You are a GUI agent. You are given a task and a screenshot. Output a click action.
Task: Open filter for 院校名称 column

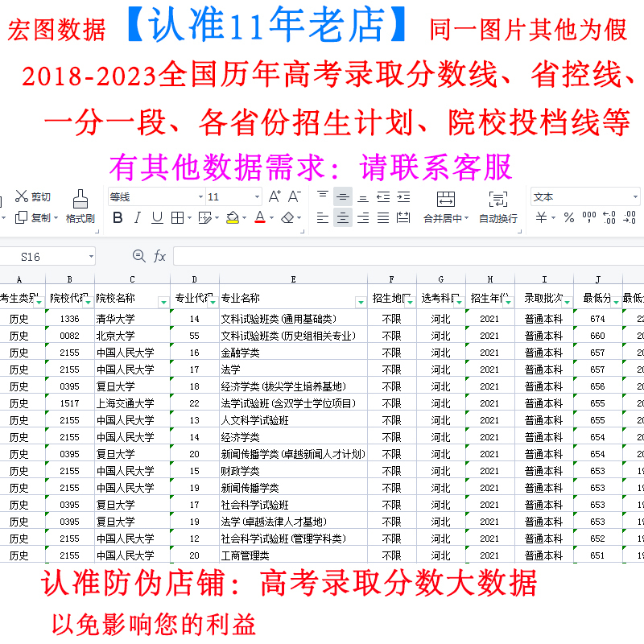coord(163,303)
